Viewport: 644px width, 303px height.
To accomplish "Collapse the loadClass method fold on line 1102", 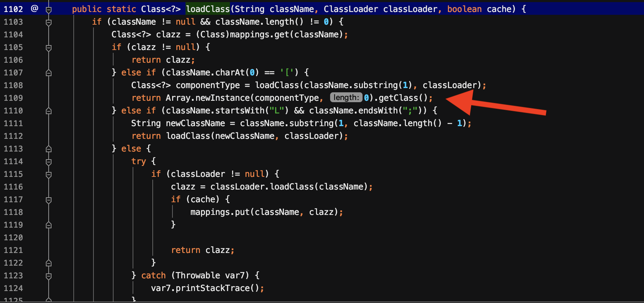I will point(49,10).
